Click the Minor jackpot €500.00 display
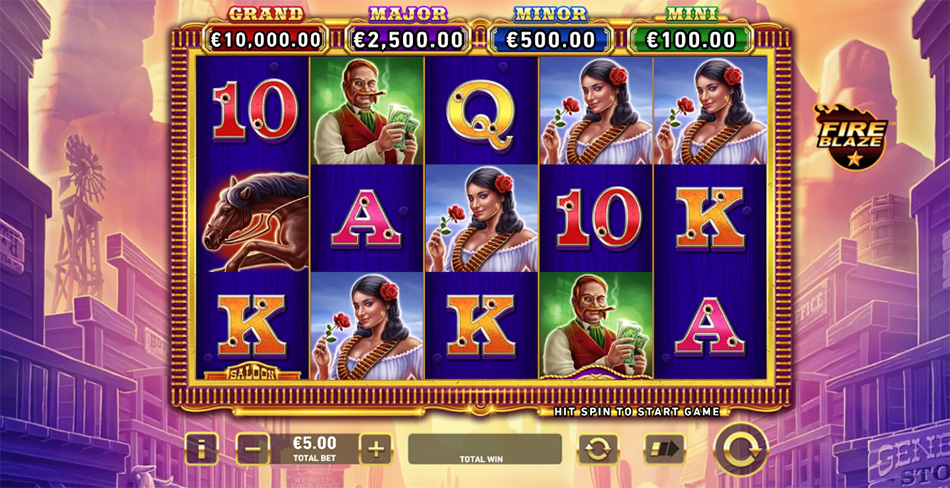Viewport: 950px width, 488px height. [551, 40]
